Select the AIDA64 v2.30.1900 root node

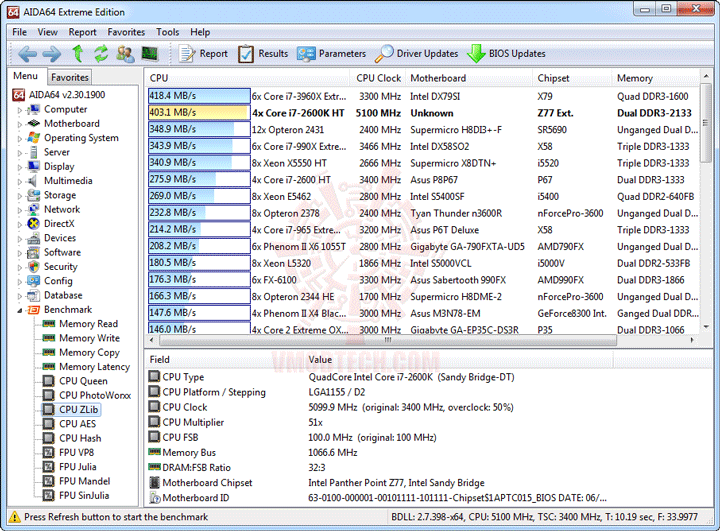(x=67, y=95)
